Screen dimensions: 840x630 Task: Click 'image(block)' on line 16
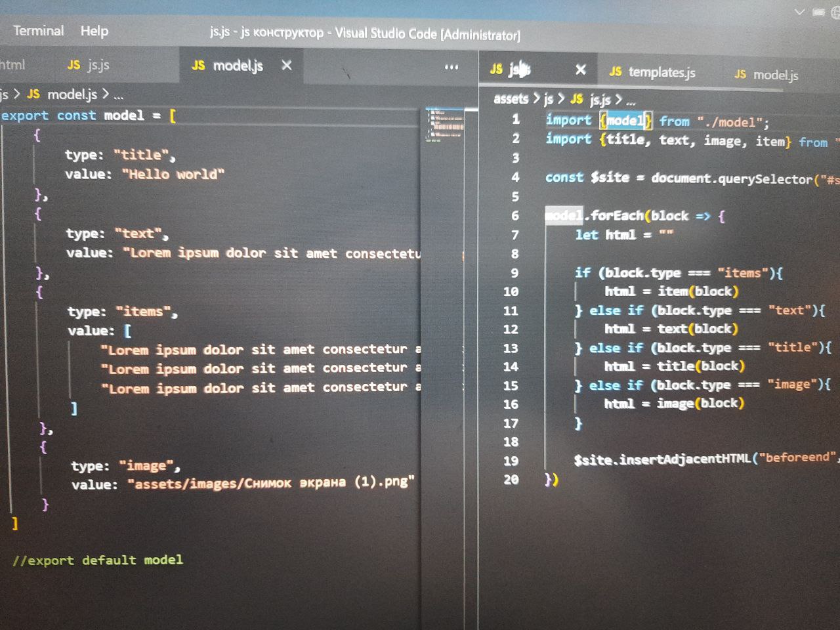click(x=700, y=403)
